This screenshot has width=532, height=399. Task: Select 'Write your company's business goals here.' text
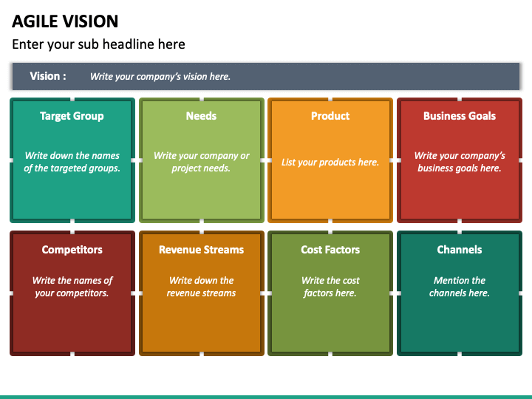(460, 162)
